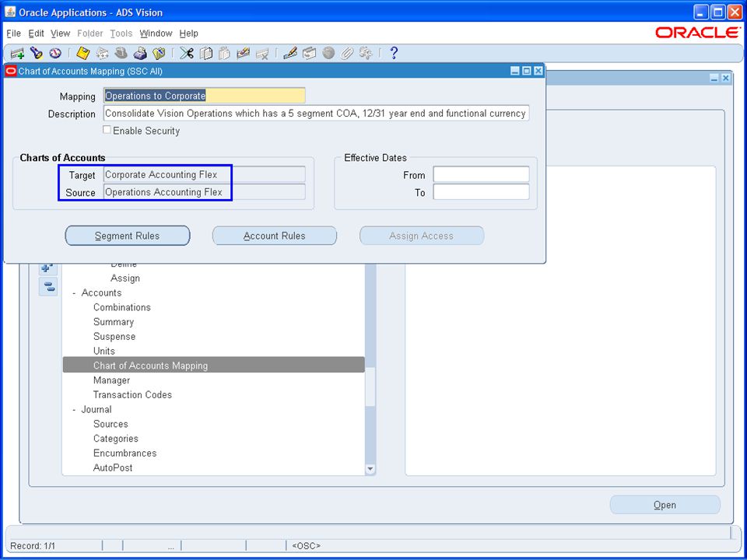Click the Print toolbar icon

point(140,53)
